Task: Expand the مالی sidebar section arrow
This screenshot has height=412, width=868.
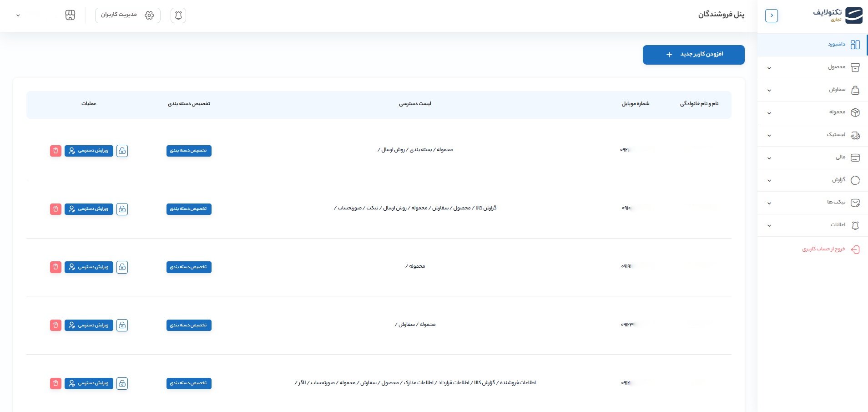Action: point(769,158)
